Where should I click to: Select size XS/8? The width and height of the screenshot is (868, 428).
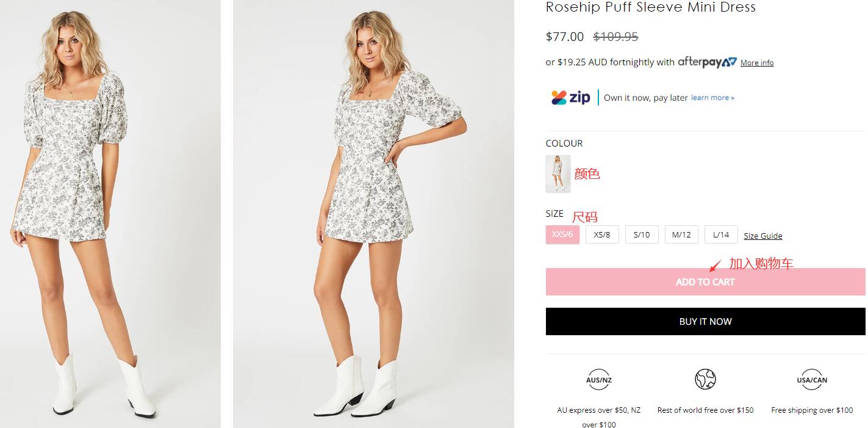coord(602,234)
